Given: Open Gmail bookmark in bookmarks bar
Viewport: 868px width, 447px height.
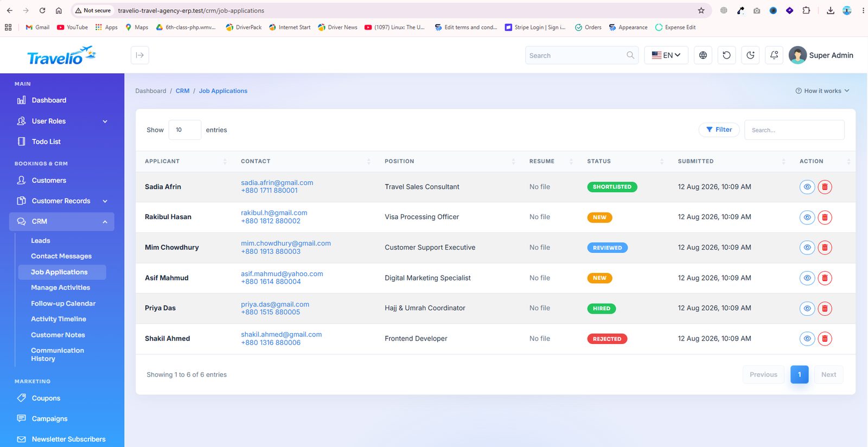Looking at the screenshot, I should point(37,27).
